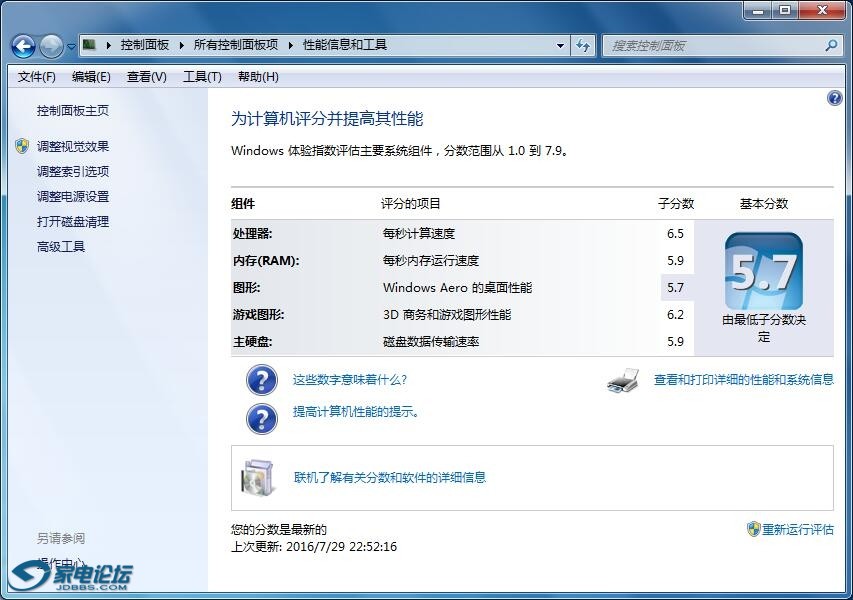Minimize the window

pyautogui.click(x=758, y=9)
